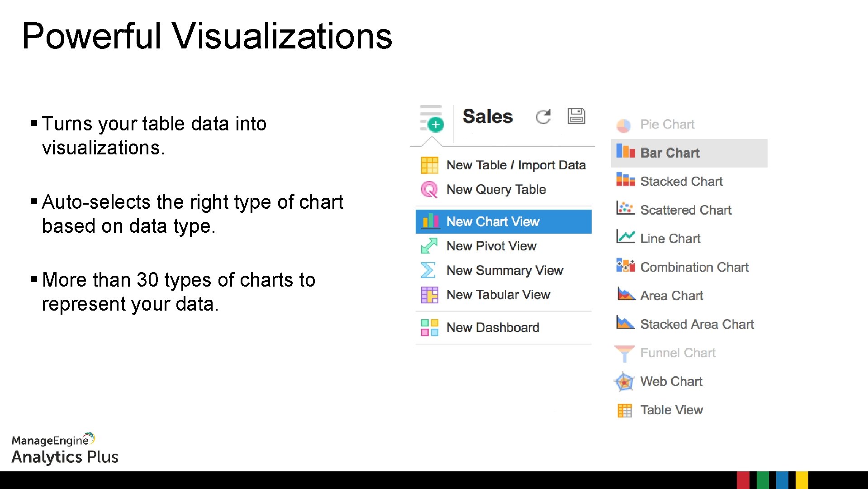Open New Summary View option
Viewport: 868px width, 489px height.
504,270
